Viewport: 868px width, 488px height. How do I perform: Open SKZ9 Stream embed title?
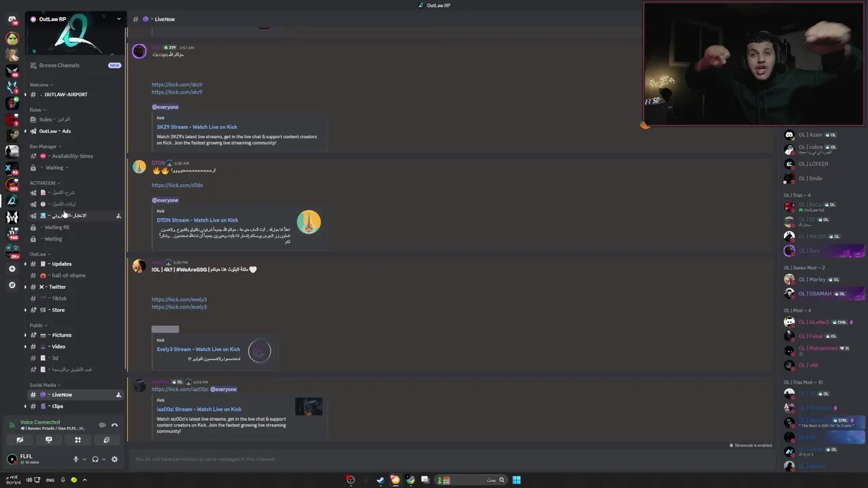197,127
